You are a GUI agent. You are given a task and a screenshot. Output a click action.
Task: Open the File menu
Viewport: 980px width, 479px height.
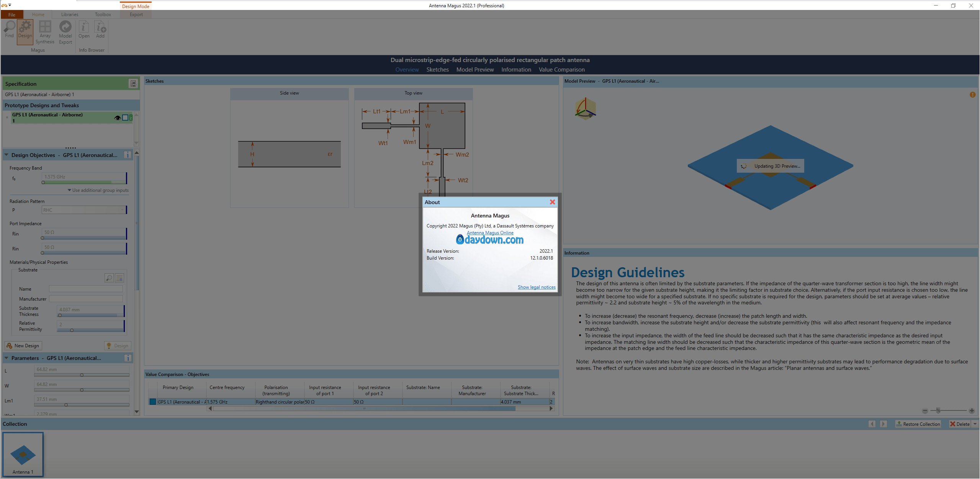pyautogui.click(x=12, y=15)
